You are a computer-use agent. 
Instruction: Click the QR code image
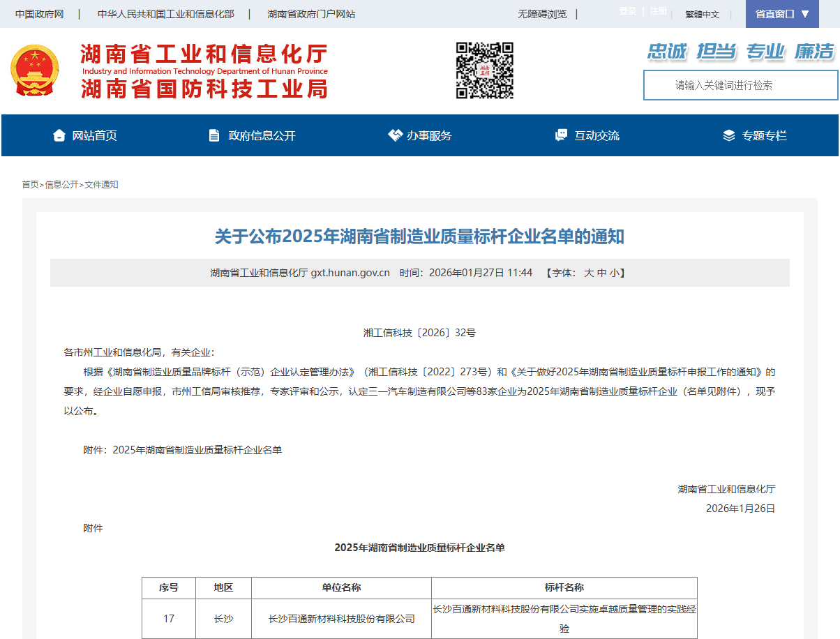(485, 70)
